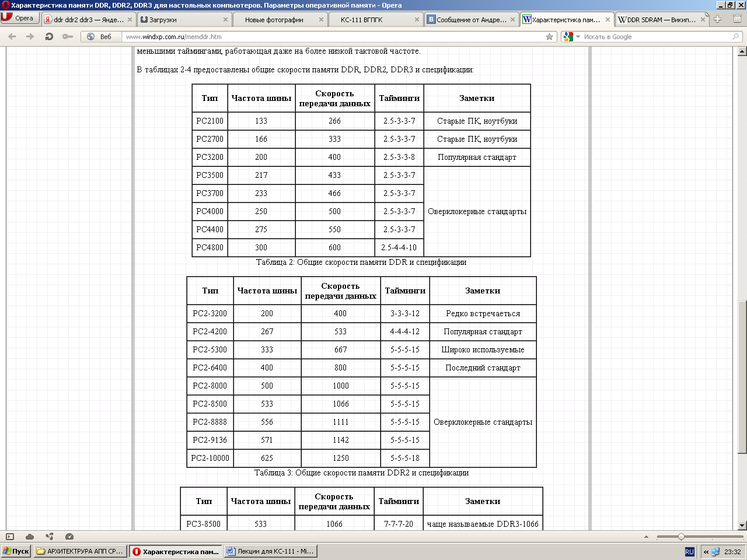Click the PC2-10000 cell in DDR2 table
Screen dimensions: 747x560
pyautogui.click(x=210, y=458)
